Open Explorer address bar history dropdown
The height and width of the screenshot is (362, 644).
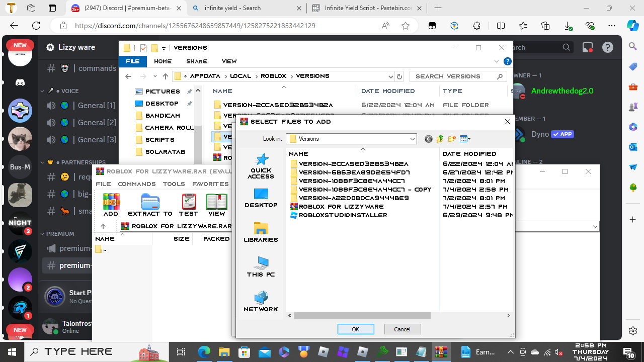[391, 76]
